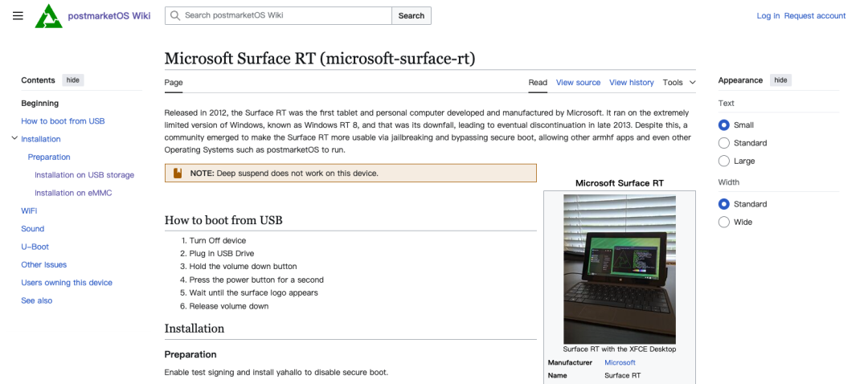This screenshot has height=384, width=868.
Task: Hide the Appearance panel
Action: point(780,80)
